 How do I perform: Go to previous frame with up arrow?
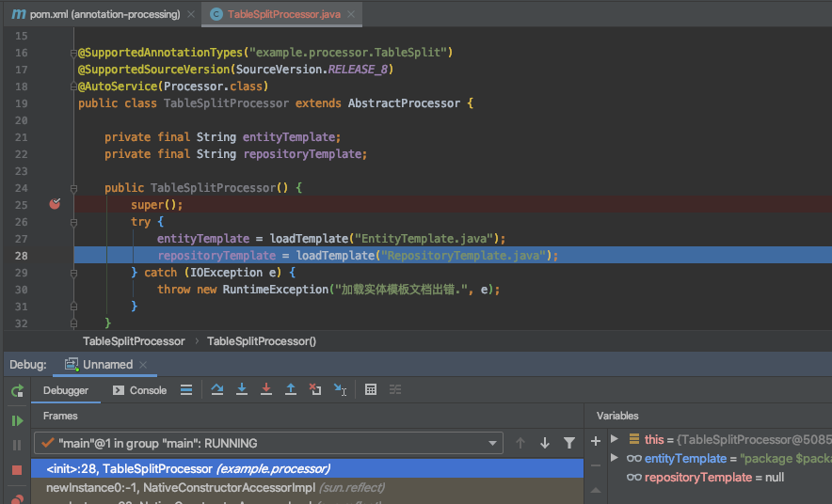pyautogui.click(x=520, y=443)
